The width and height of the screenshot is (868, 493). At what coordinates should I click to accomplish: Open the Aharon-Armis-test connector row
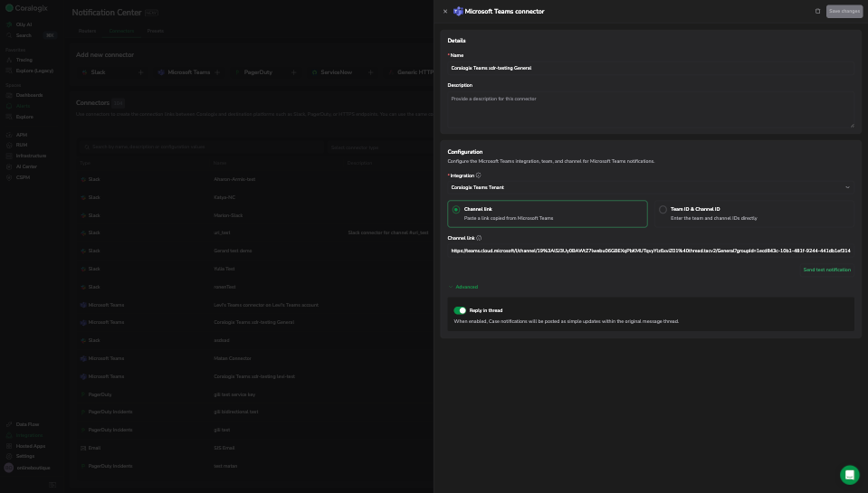255,179
